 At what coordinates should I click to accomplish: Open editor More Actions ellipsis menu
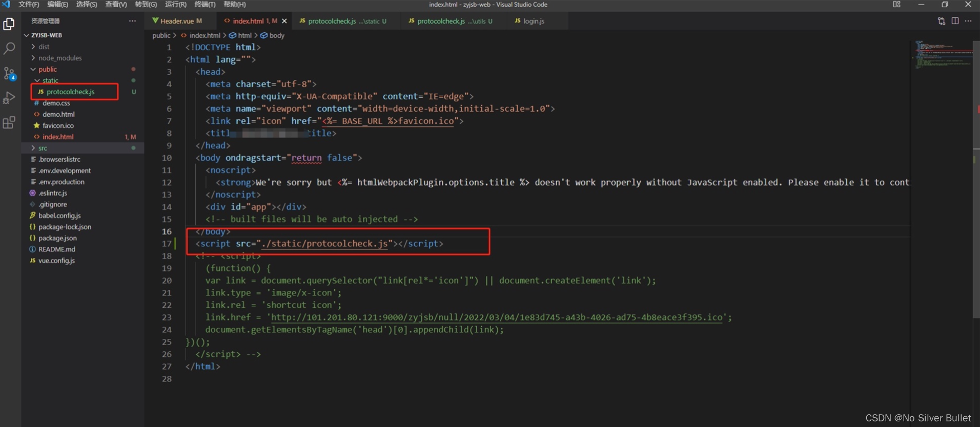[x=968, y=21]
